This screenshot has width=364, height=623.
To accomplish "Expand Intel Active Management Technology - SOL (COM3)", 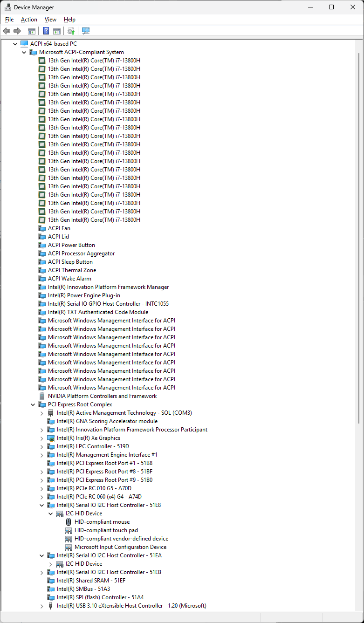I will pos(41,413).
